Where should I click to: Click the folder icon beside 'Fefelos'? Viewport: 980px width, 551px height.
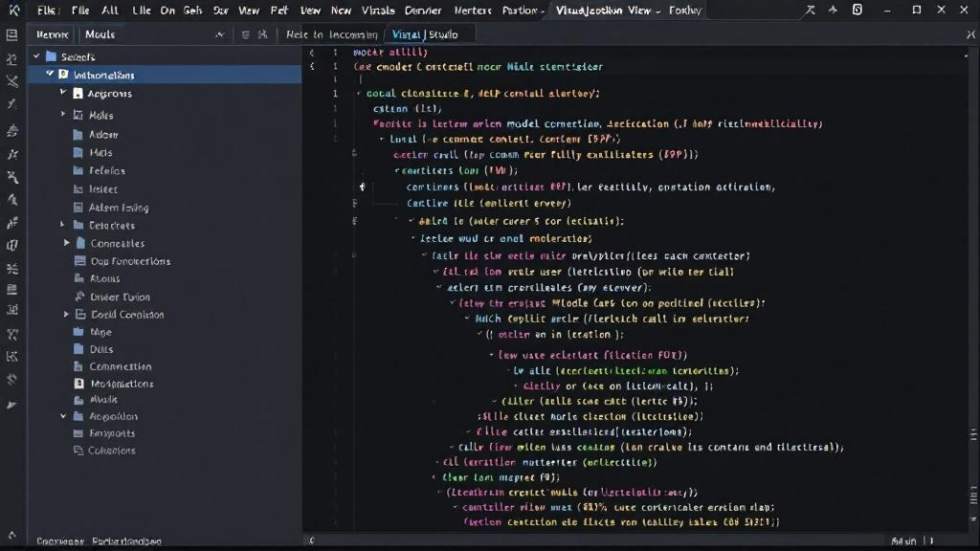tap(78, 170)
